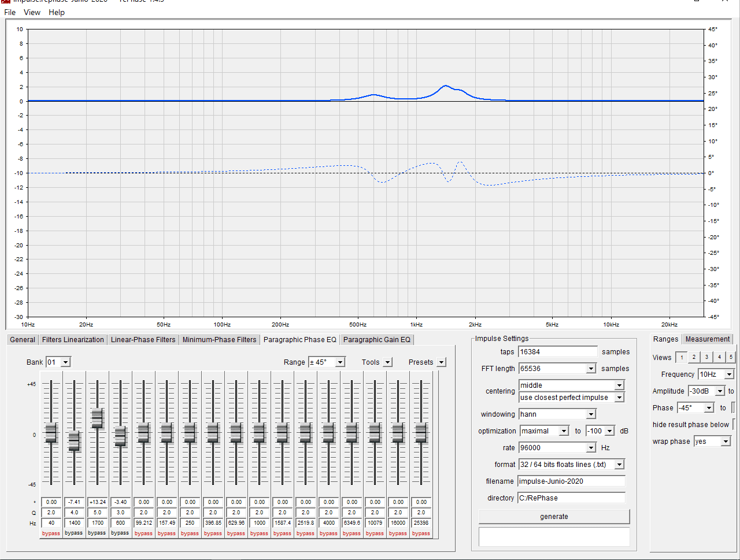740x560 pixels.
Task: Toggle bypass for the 1000 Hz band
Action: 259,533
